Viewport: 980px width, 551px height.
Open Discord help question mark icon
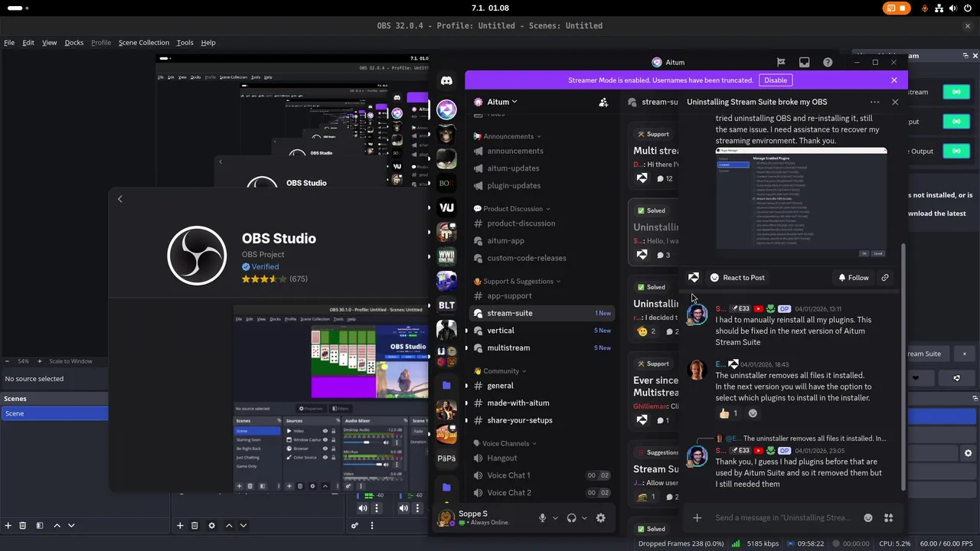tap(828, 62)
